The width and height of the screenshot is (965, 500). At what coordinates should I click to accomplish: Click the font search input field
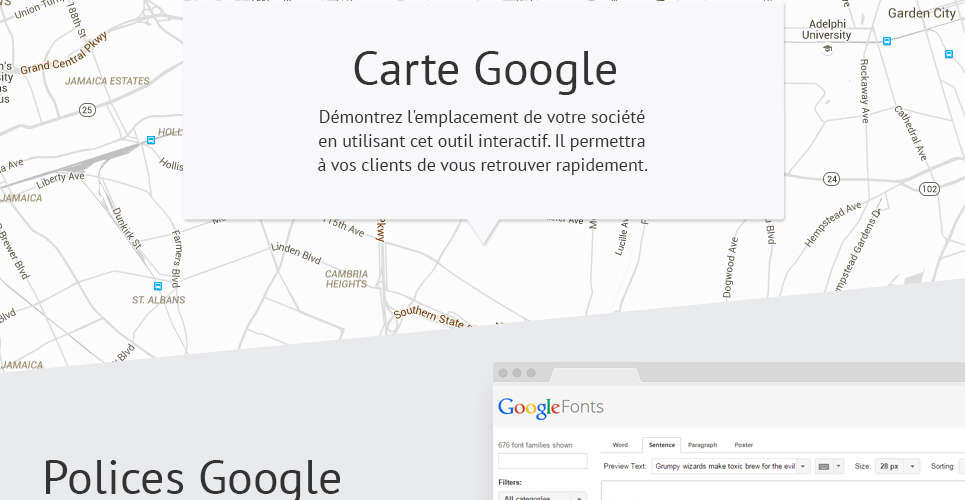click(543, 461)
